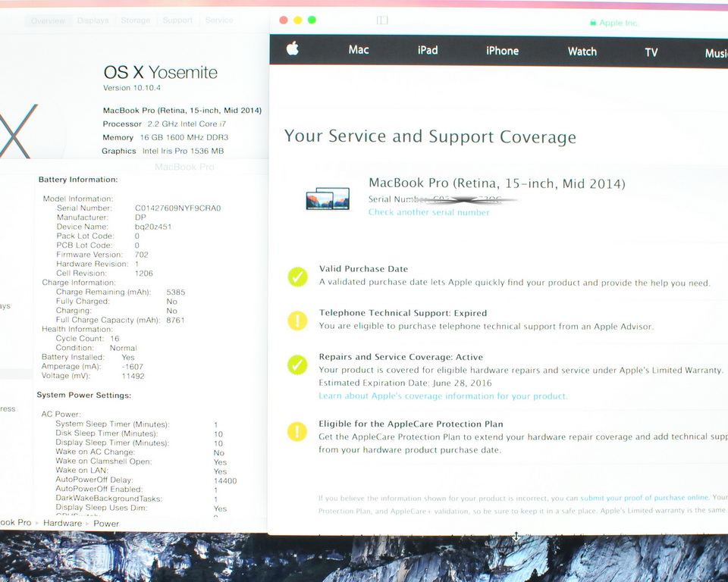Switch to Service tab in About This Mac
This screenshot has width=728, height=582.
[219, 20]
